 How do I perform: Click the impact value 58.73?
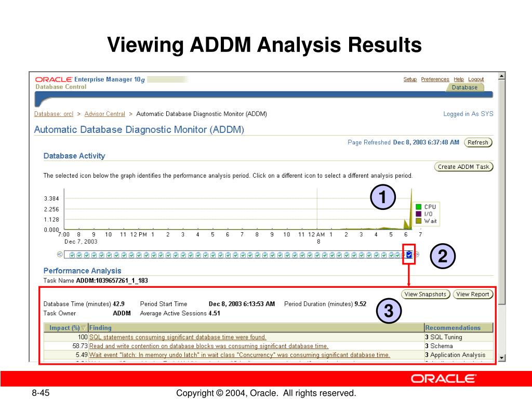[x=79, y=345]
